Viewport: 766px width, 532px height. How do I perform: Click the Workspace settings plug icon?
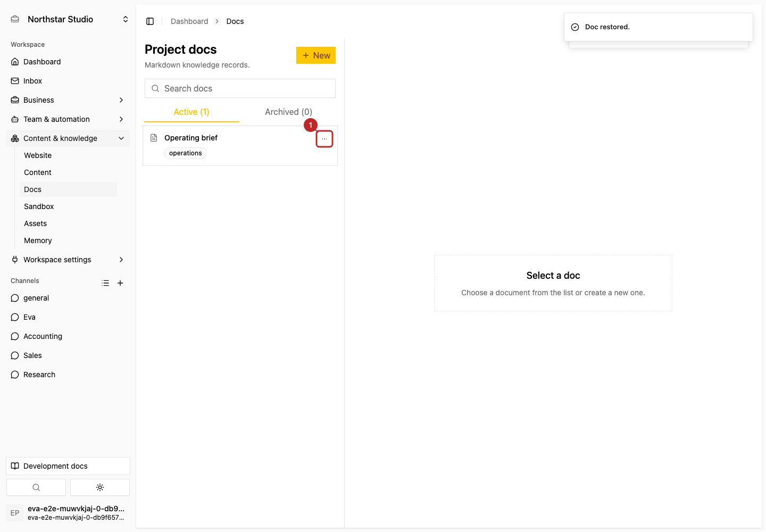click(x=15, y=260)
